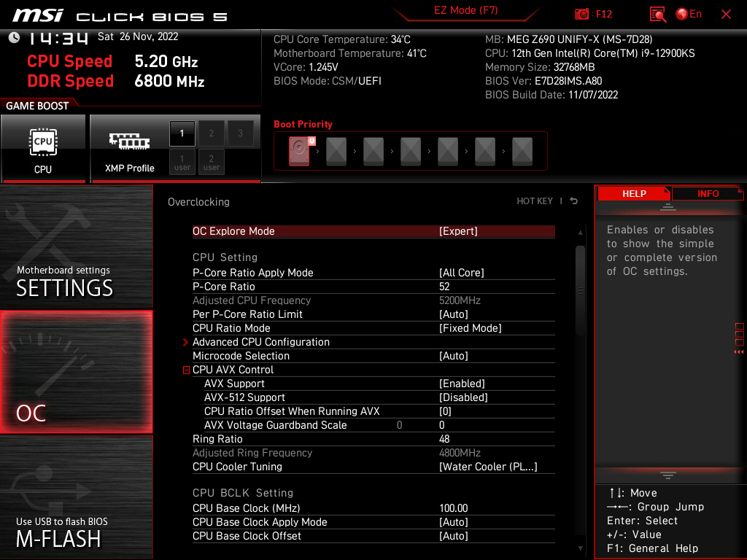Viewport: 747px width, 560px height.
Task: Expand Advanced CPU Configuration submenu
Action: tap(373, 342)
